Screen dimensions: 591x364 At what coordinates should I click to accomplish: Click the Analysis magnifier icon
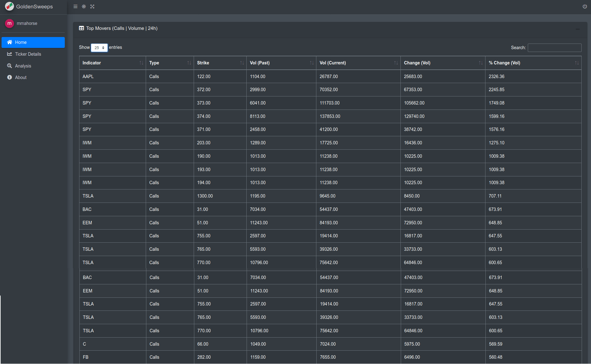[10, 66]
